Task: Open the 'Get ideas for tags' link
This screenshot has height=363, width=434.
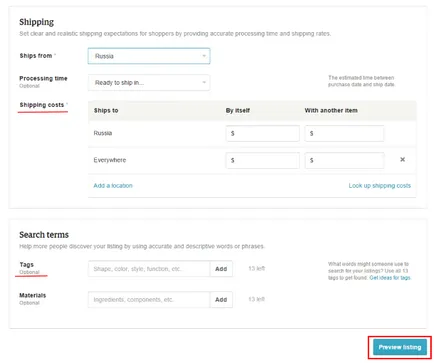Action: tap(390, 278)
